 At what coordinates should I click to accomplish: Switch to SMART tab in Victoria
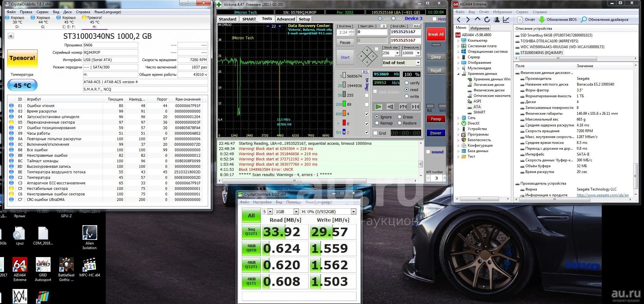pyautogui.click(x=249, y=19)
